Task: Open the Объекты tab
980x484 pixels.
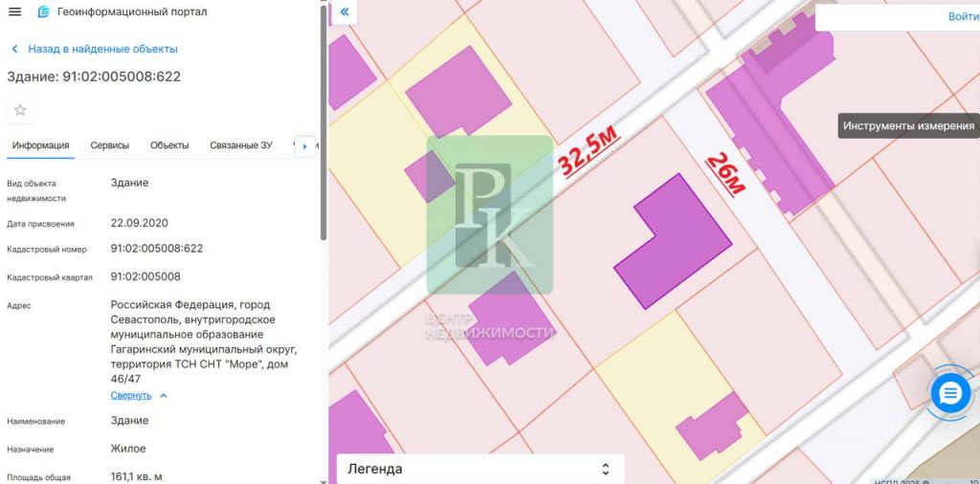Action: click(x=169, y=145)
